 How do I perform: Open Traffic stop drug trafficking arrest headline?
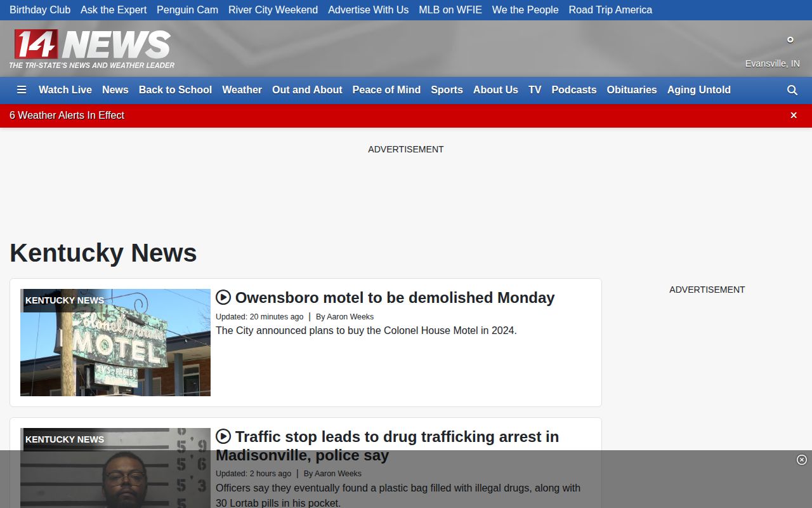(x=387, y=446)
